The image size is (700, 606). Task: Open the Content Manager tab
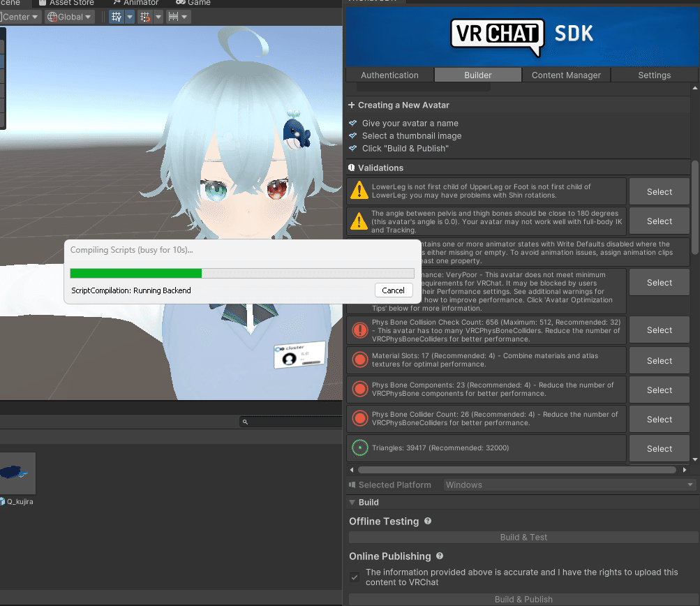(566, 75)
